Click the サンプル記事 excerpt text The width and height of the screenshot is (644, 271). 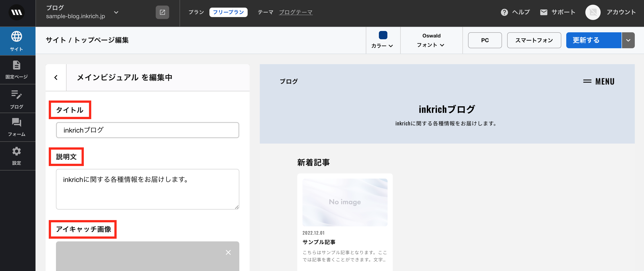(x=344, y=256)
